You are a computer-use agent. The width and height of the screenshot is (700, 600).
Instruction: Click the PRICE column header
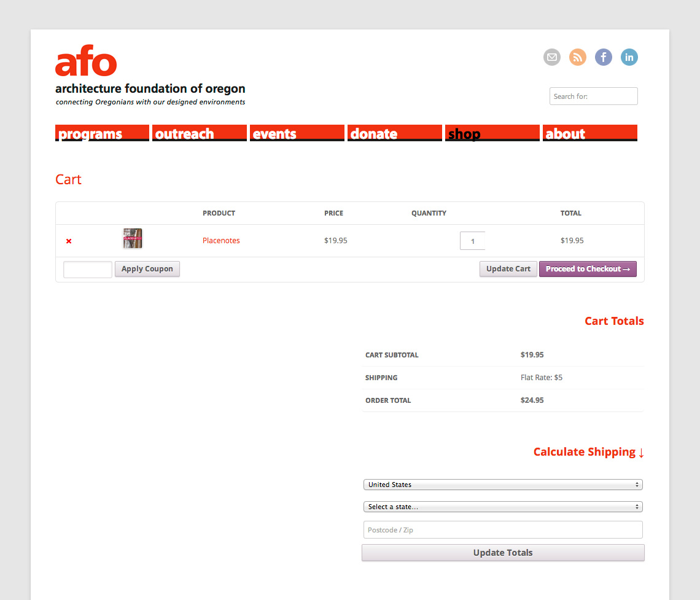(333, 213)
